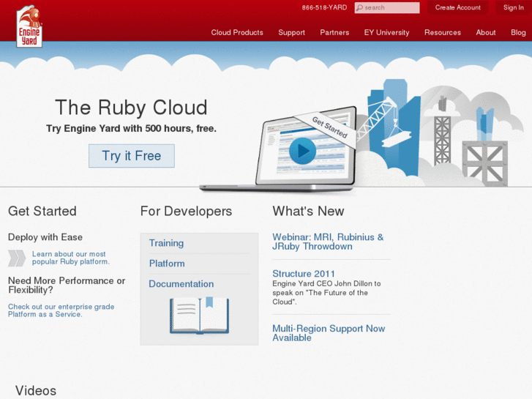The width and height of the screenshot is (532, 399).
Task: Play the Get Started video on laptop
Action: [302, 151]
